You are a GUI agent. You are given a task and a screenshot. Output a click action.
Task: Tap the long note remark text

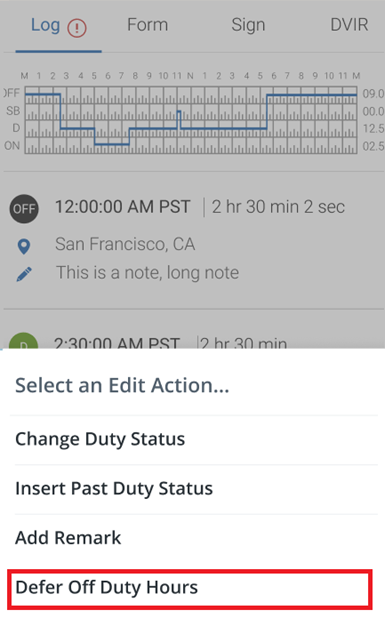147,273
